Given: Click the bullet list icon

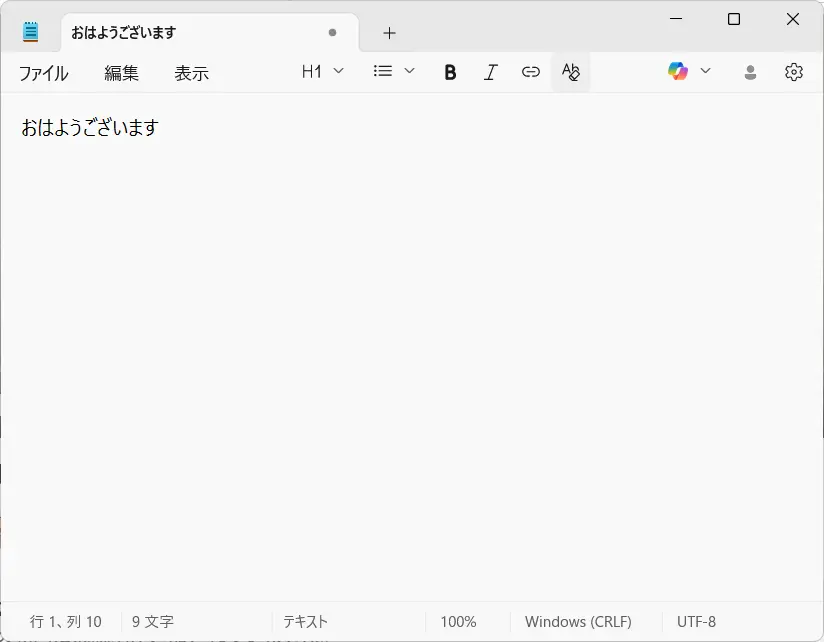Looking at the screenshot, I should click(383, 71).
